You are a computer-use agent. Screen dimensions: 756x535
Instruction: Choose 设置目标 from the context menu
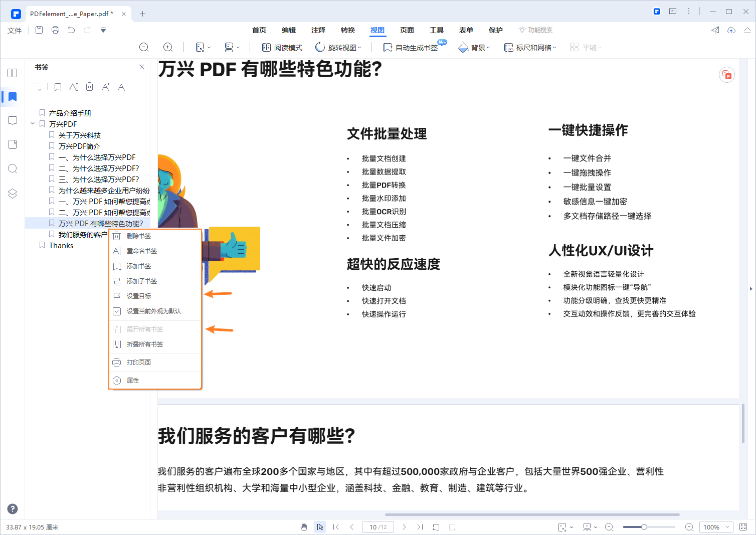138,296
